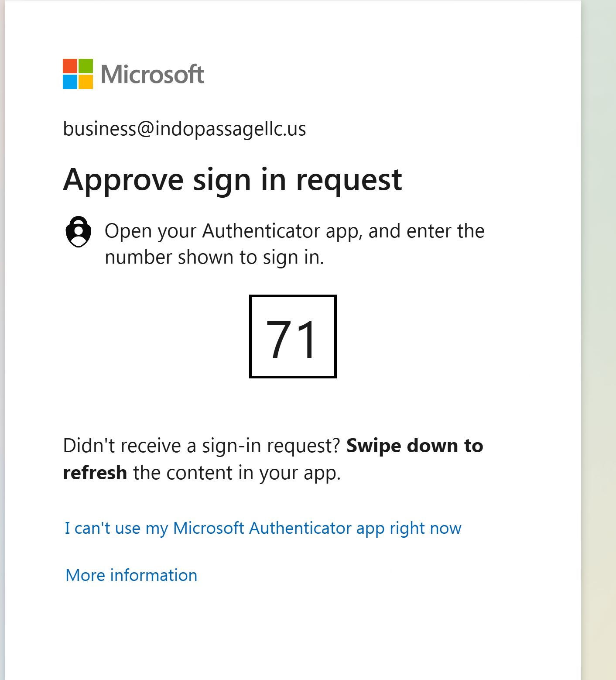Screen dimensions: 616x680
Task: Click the blue square in Microsoft logo
Action: coord(70,82)
